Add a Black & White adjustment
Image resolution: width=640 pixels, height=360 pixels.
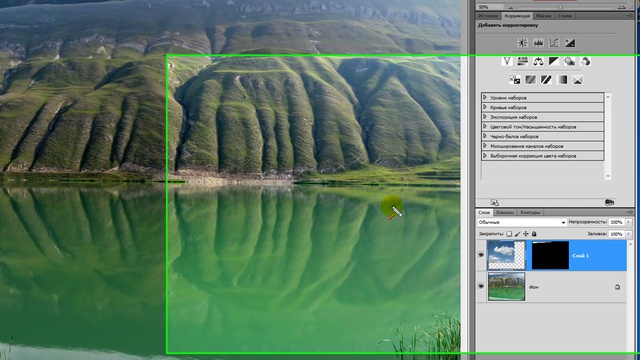point(554,61)
